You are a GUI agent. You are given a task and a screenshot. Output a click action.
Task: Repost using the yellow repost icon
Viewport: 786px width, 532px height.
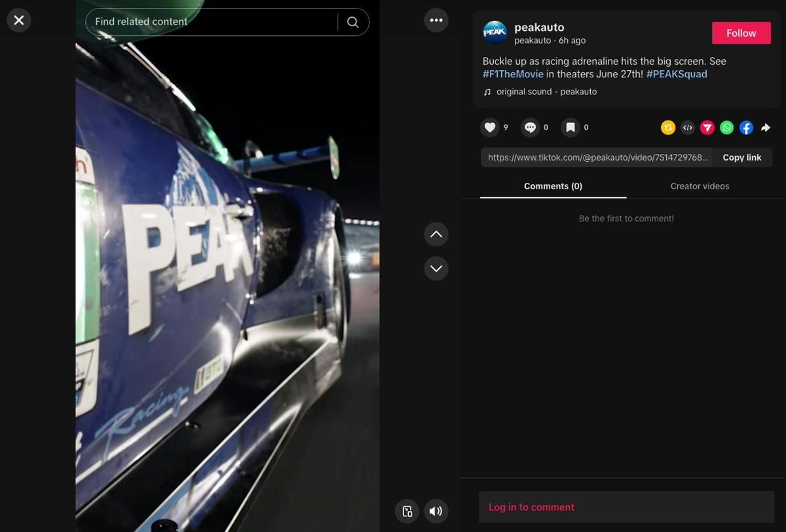(668, 128)
